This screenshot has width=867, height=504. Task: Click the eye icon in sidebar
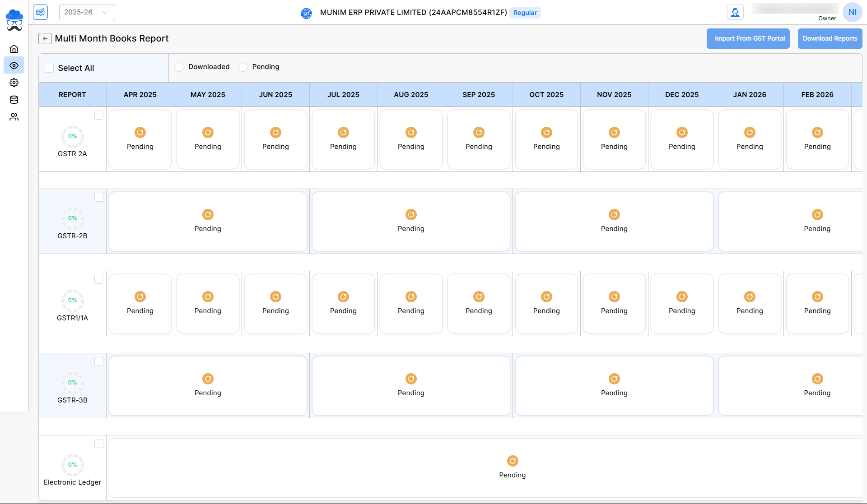(x=14, y=65)
